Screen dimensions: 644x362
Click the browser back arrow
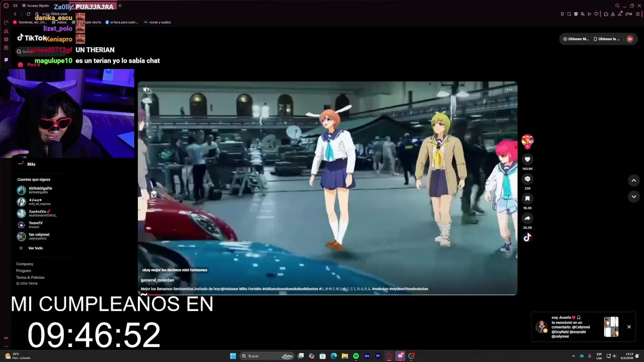pos(15,14)
